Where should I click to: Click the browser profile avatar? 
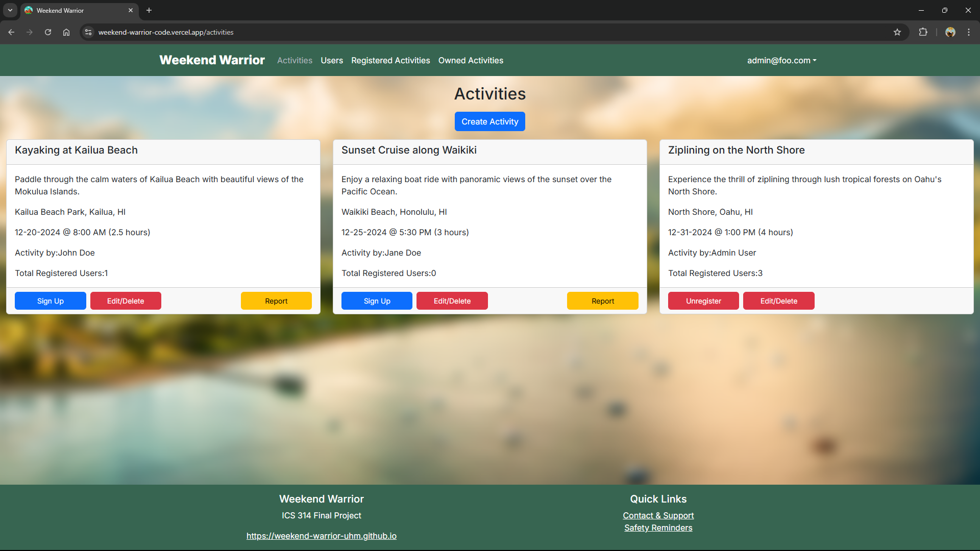950,32
